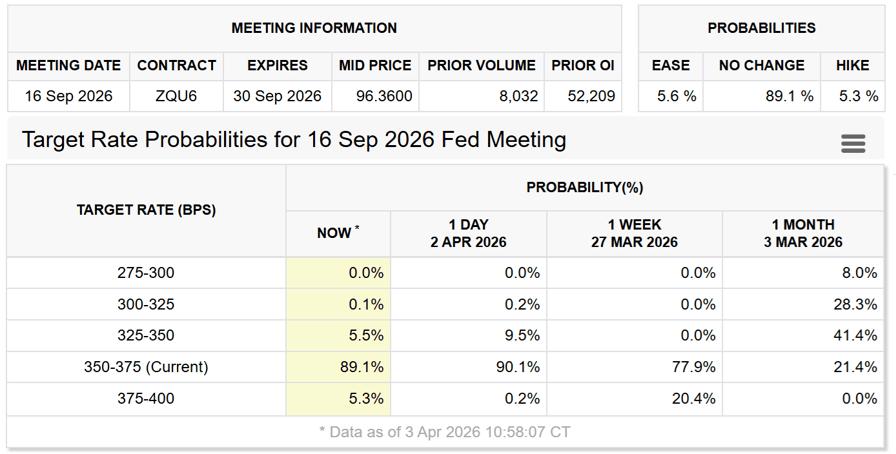This screenshot has width=896, height=454.
Task: Open the chart hamburger menu icon
Action: pos(853,144)
